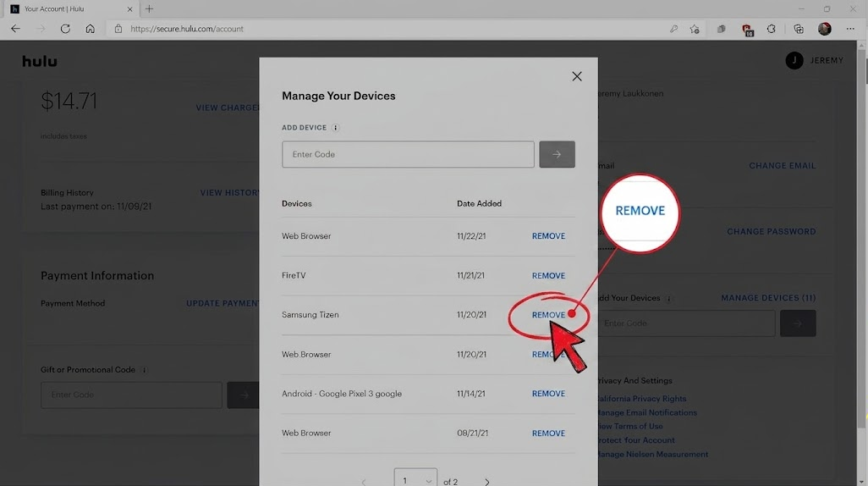Click the CHANGE EMAIL link
Screen dimensions: 868x486
[x=783, y=166]
